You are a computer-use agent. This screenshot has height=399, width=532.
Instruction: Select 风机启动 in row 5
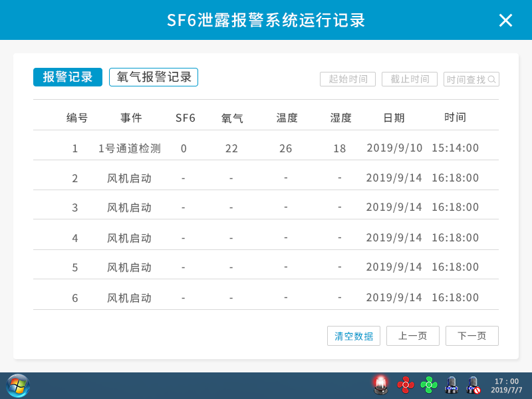pyautogui.click(x=129, y=267)
